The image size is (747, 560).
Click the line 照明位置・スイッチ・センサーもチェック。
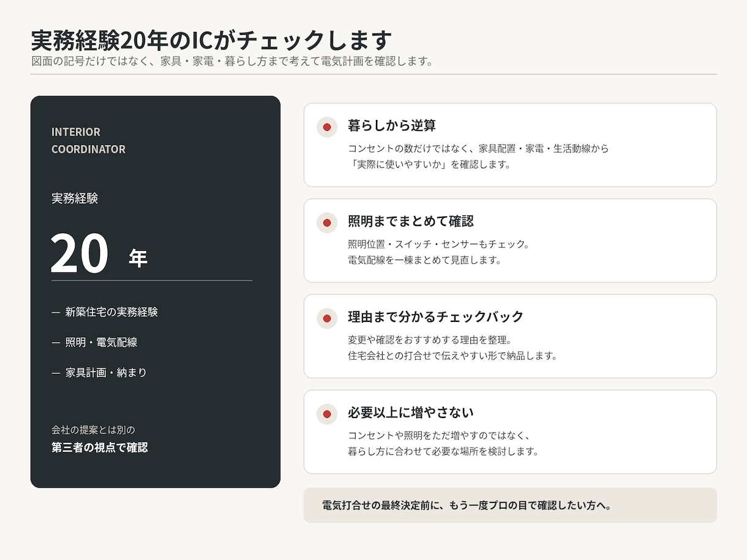(438, 244)
